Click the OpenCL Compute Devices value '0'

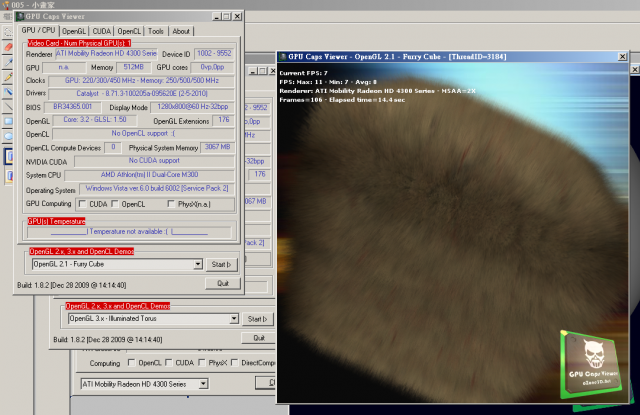point(113,147)
